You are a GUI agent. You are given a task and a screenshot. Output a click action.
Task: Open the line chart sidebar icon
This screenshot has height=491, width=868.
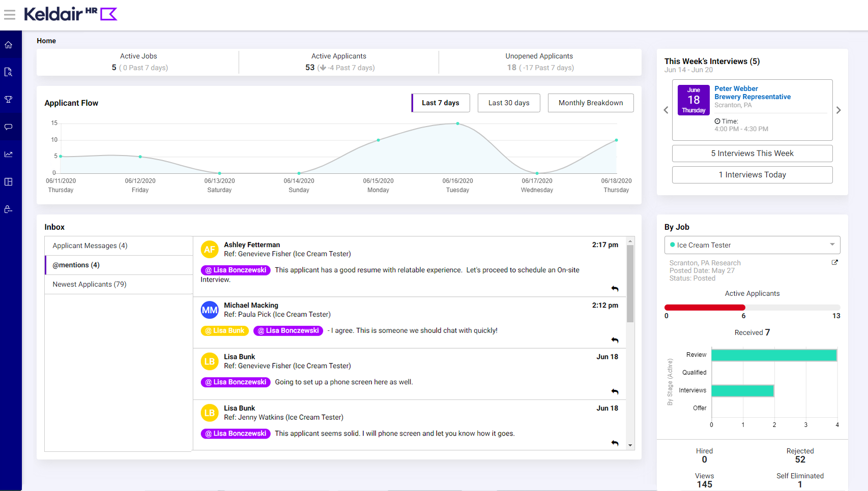click(x=9, y=155)
